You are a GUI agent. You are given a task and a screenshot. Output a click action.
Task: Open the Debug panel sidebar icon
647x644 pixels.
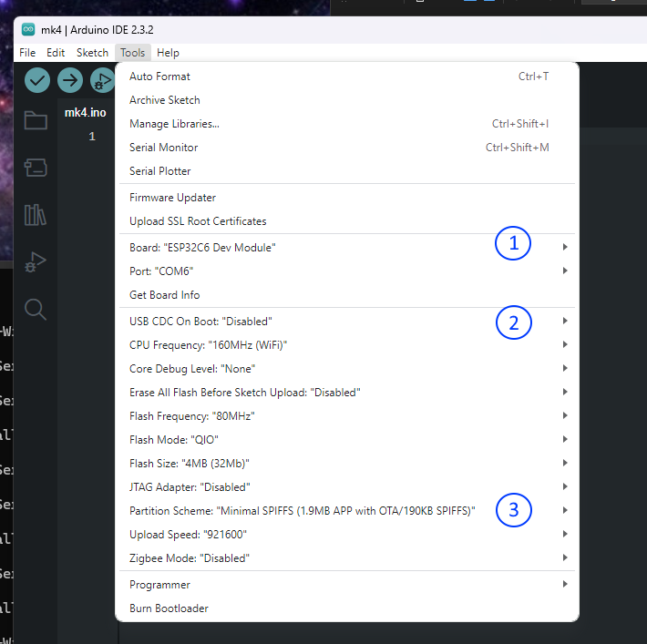tap(36, 262)
